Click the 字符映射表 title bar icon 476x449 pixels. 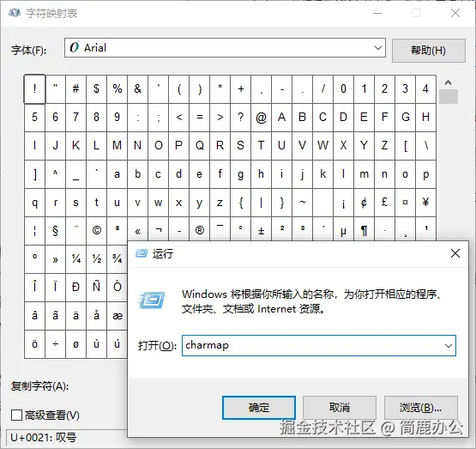click(x=15, y=13)
